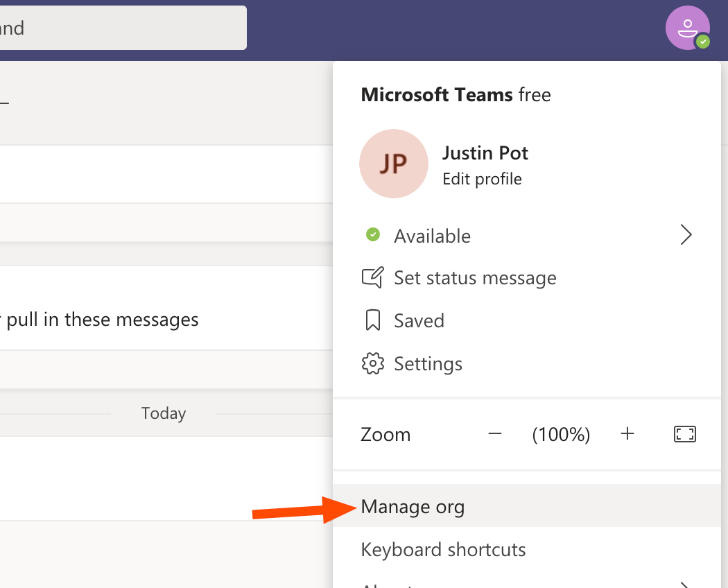Image resolution: width=728 pixels, height=588 pixels.
Task: Click the green Available status icon
Action: tap(373, 234)
